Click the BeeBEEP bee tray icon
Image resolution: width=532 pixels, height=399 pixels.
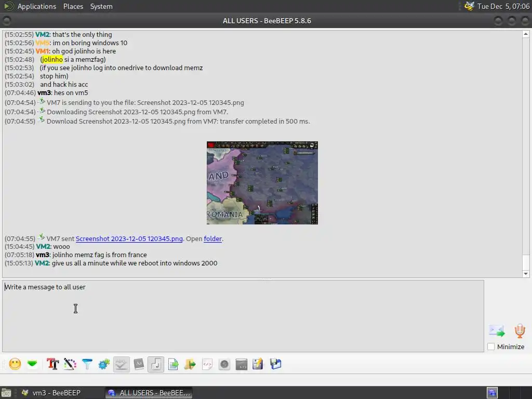click(x=469, y=6)
